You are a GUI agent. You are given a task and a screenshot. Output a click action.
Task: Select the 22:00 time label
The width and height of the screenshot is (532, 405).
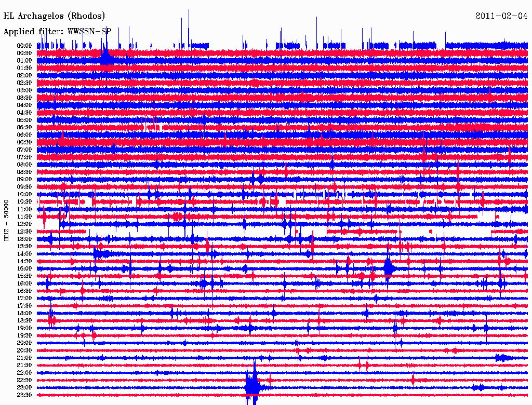pyautogui.click(x=24, y=373)
